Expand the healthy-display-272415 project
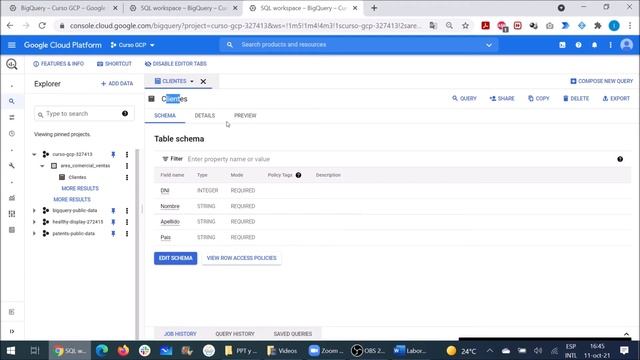The width and height of the screenshot is (640, 360). pos(34,222)
